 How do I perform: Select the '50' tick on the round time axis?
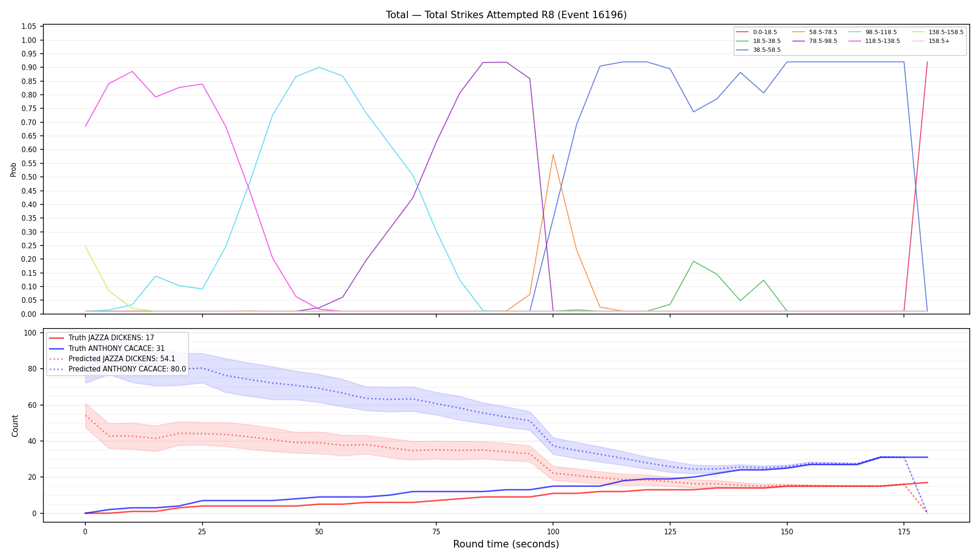[x=319, y=532]
